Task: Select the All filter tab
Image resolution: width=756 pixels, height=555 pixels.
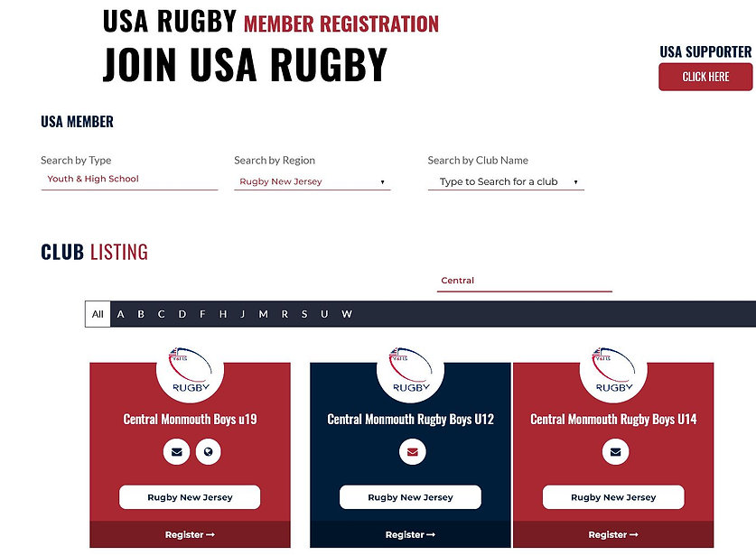Action: [98, 314]
